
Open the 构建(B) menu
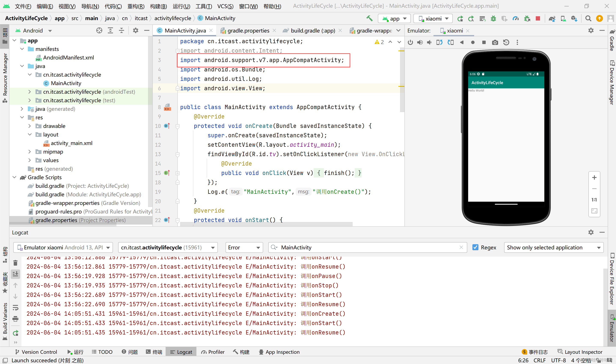[x=158, y=6]
